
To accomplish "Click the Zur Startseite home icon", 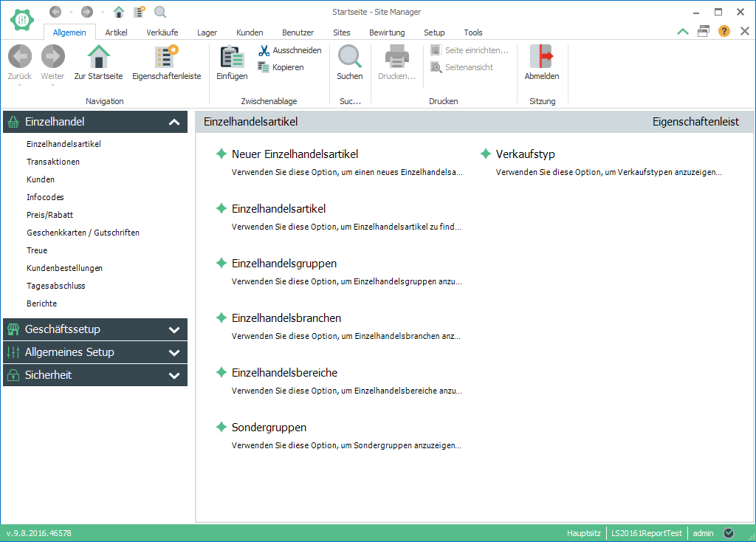I will [x=98, y=57].
